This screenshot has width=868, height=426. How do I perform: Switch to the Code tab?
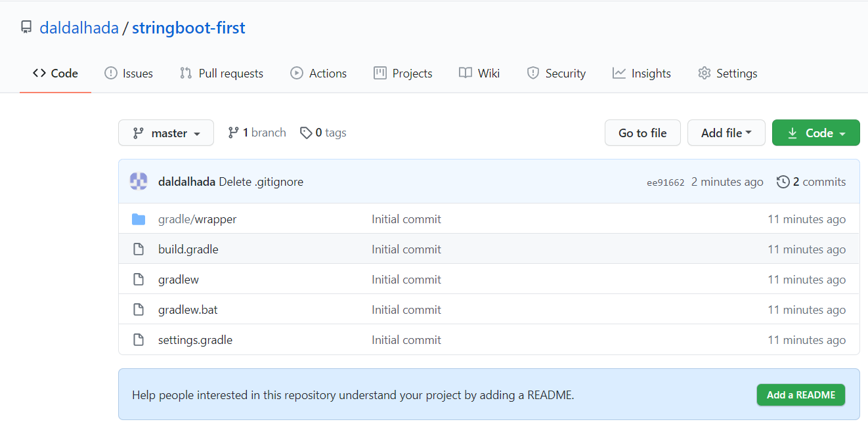point(55,74)
